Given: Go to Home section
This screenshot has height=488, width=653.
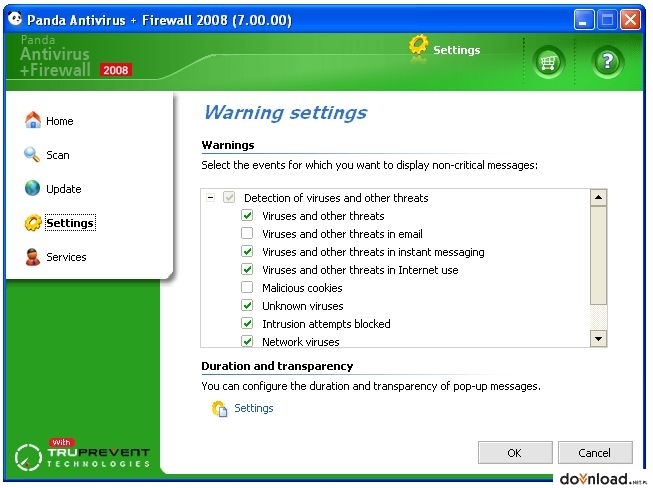Looking at the screenshot, I should pos(60,121).
